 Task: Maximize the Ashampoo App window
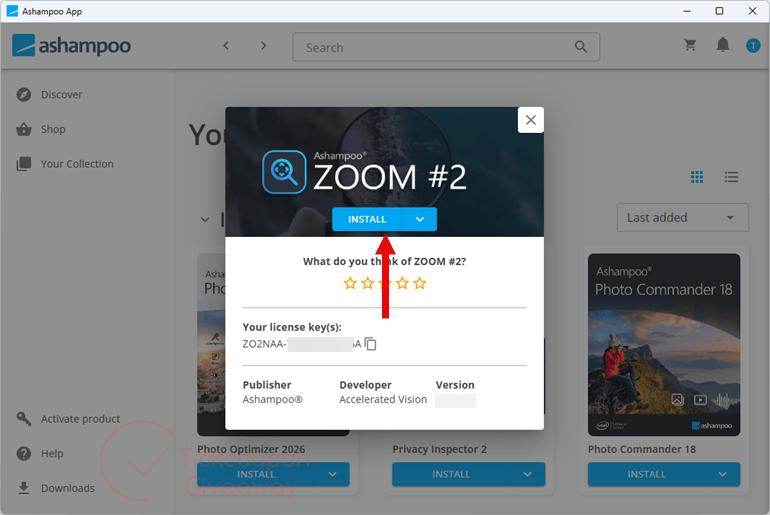coord(719,11)
